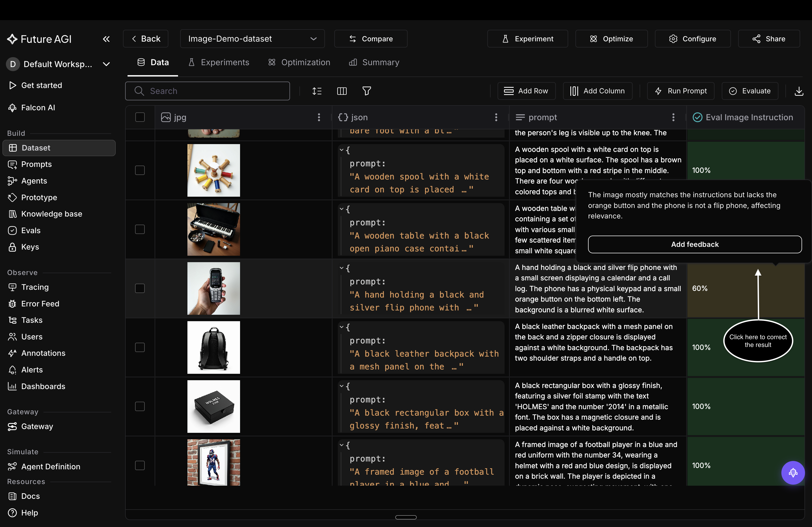Check the wooden spool row checkbox

140,170
